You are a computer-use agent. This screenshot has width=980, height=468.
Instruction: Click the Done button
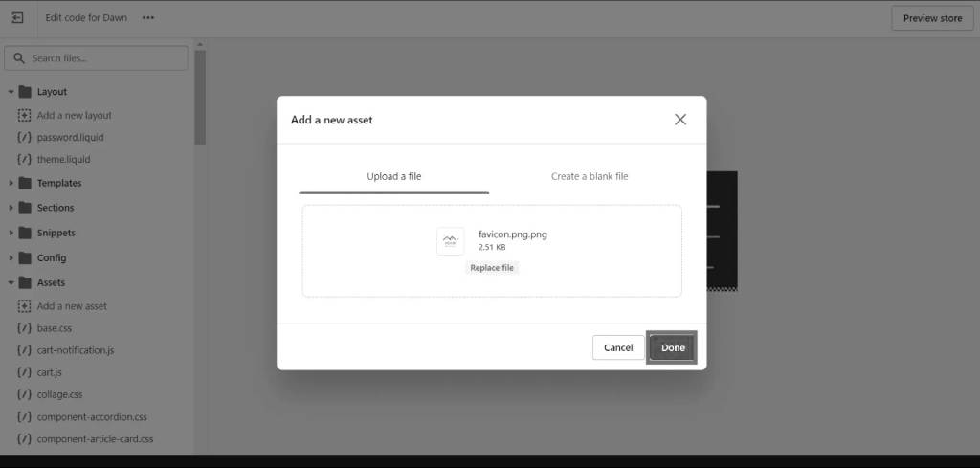coord(673,347)
